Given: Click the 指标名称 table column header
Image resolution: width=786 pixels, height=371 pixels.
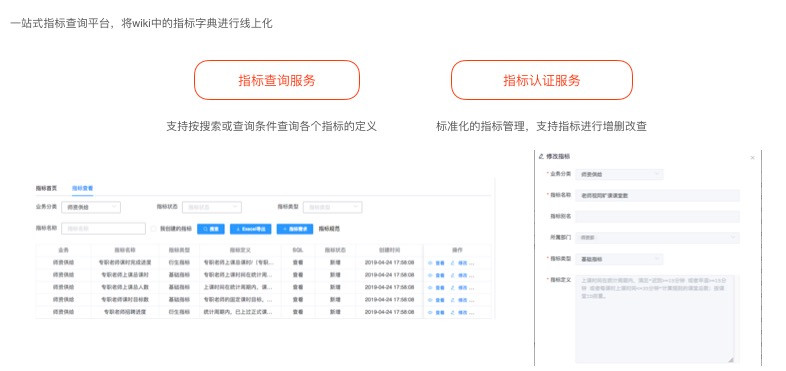Looking at the screenshot, I should pyautogui.click(x=125, y=250).
